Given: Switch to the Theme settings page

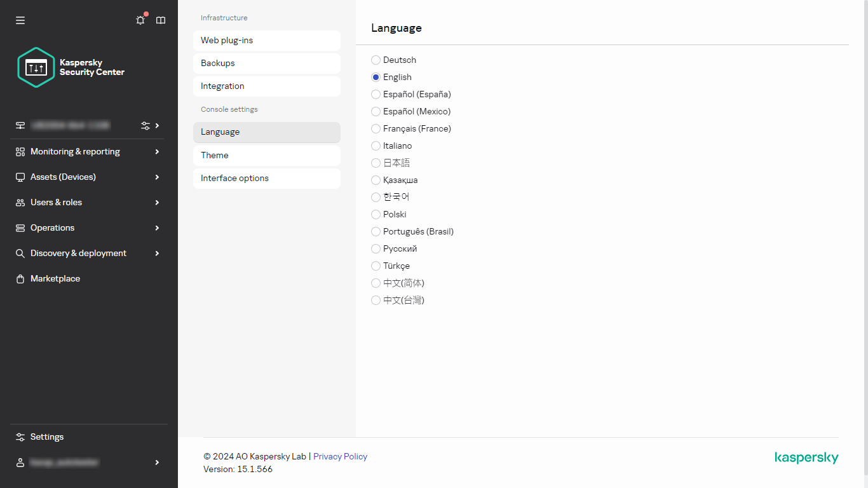Looking at the screenshot, I should (266, 155).
